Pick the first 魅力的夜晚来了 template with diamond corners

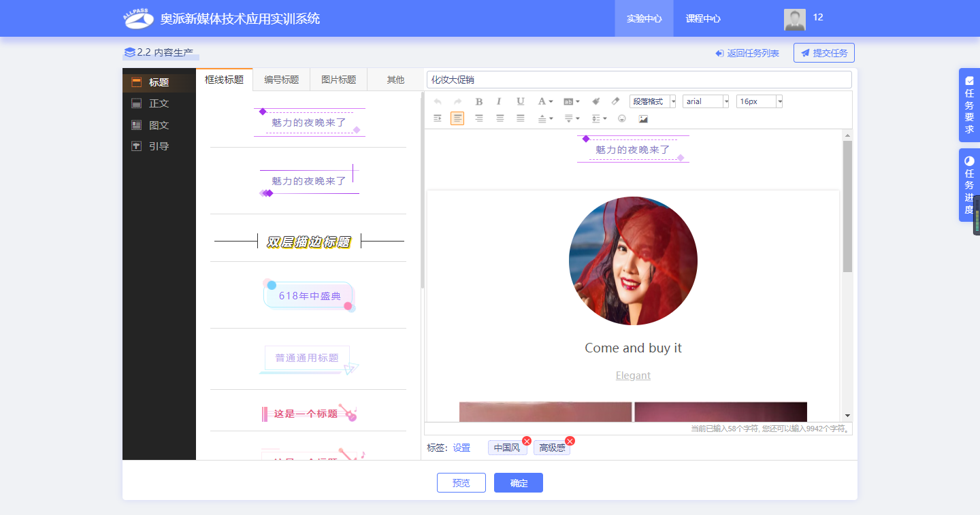pyautogui.click(x=308, y=122)
